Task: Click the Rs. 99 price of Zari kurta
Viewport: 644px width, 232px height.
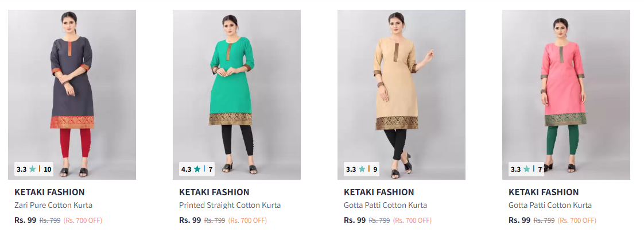Action: 25,220
